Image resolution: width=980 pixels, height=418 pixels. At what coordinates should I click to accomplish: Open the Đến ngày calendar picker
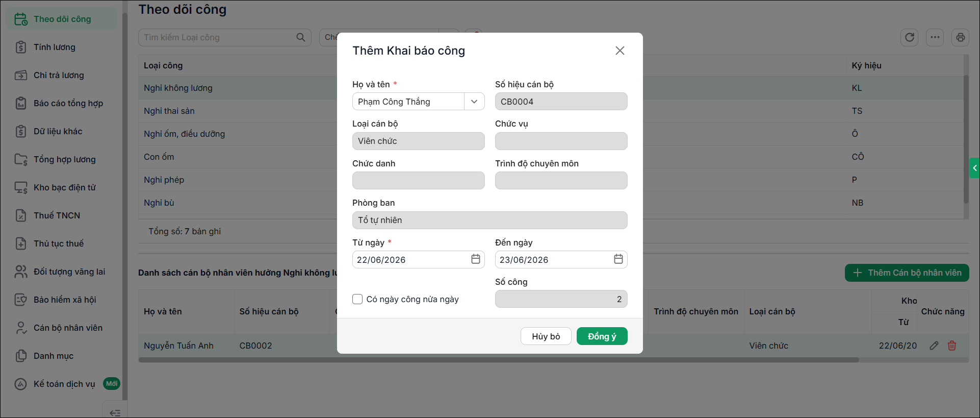click(618, 259)
